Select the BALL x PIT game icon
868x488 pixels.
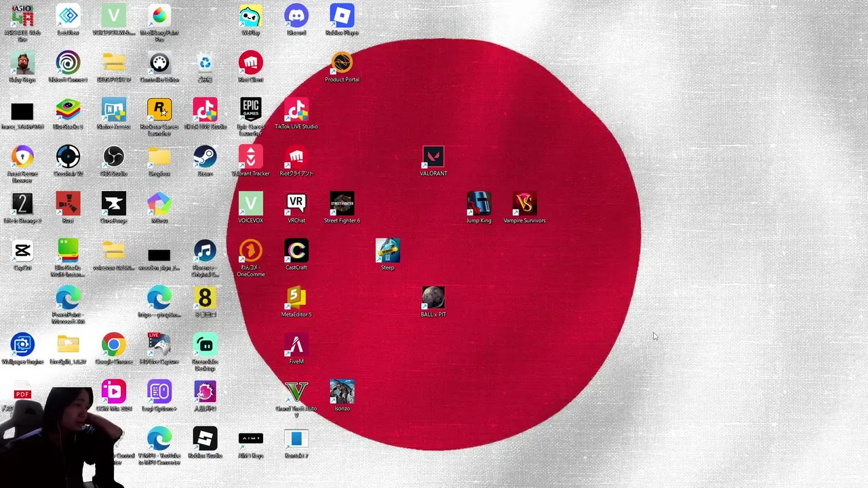(433, 298)
